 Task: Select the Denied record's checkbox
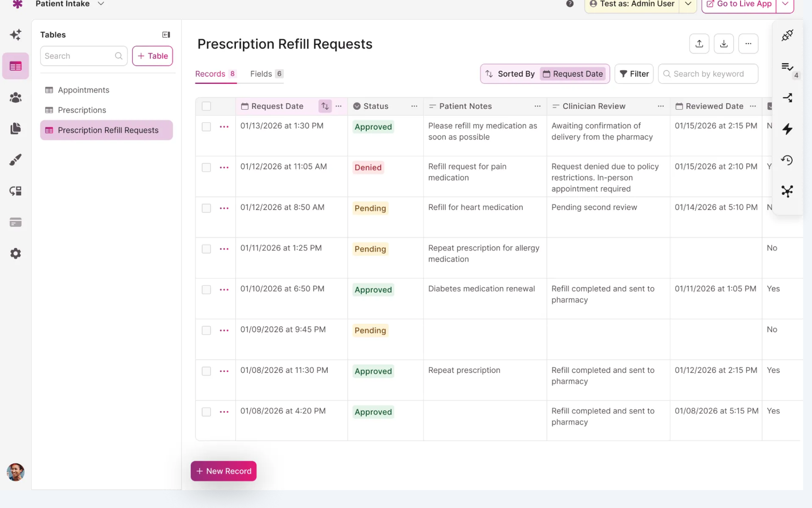(206, 167)
